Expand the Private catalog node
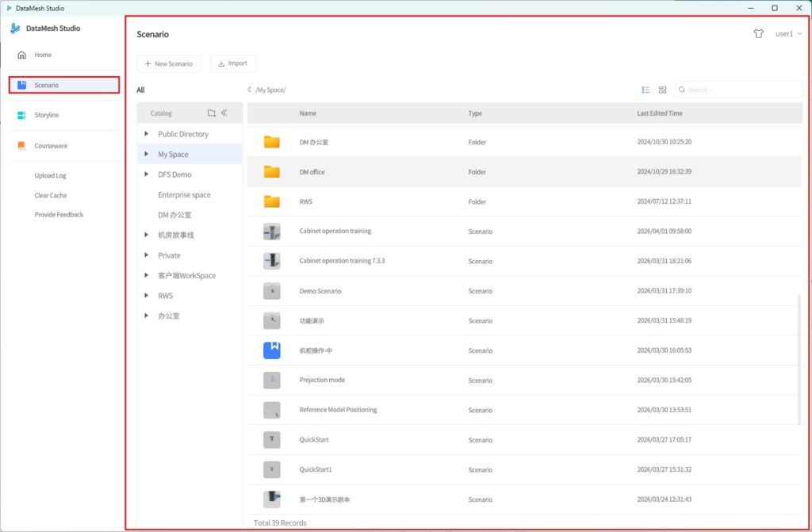812x532 pixels. [147, 255]
